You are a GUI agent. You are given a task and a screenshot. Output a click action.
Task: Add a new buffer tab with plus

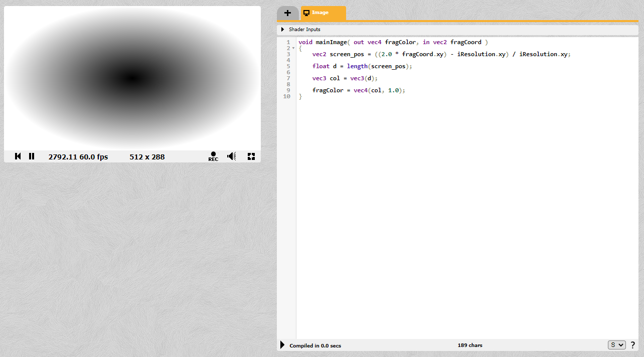click(x=287, y=13)
